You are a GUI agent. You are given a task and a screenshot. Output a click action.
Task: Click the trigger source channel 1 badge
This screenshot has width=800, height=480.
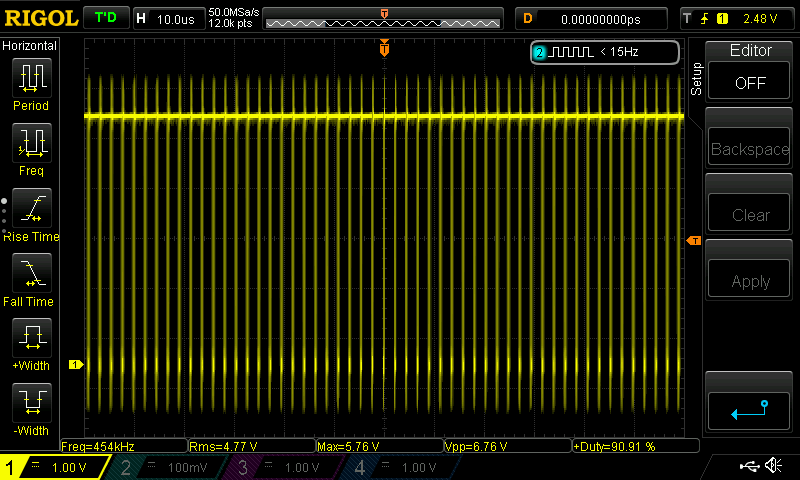pos(722,19)
